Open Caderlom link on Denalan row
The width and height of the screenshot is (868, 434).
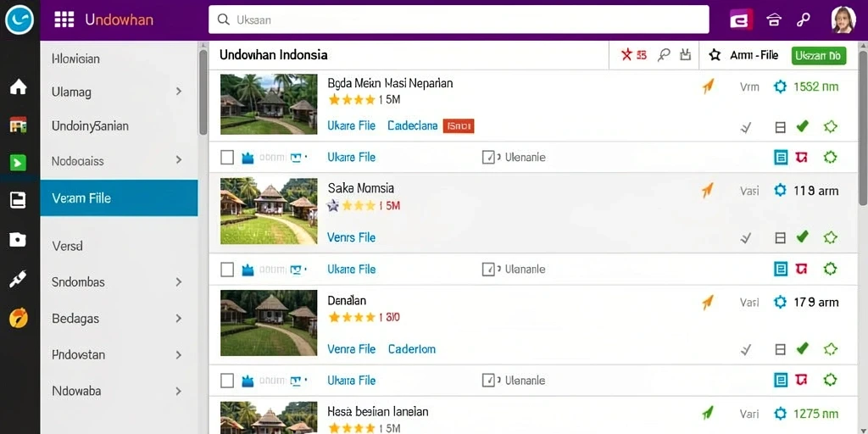(412, 348)
